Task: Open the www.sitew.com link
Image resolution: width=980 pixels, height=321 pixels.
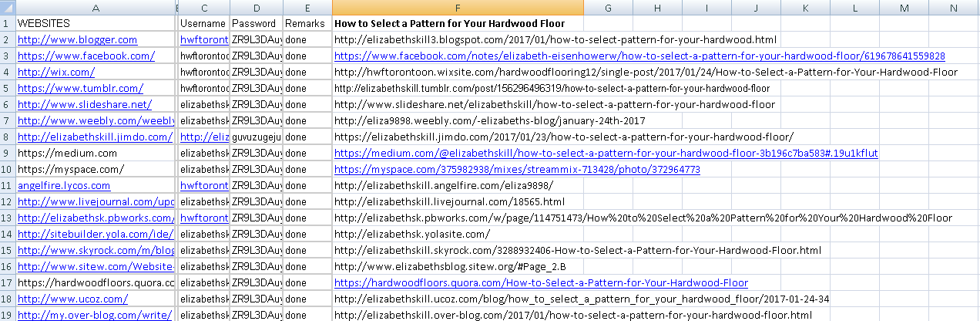Action: [96, 266]
